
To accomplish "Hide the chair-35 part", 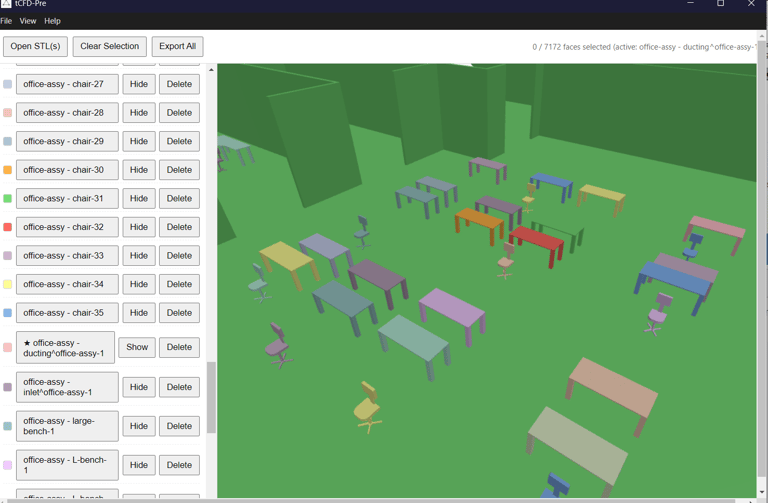I will (x=139, y=312).
